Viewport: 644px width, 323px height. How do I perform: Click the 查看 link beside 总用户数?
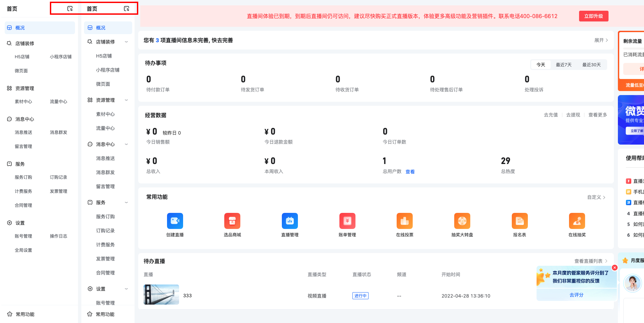point(410,172)
